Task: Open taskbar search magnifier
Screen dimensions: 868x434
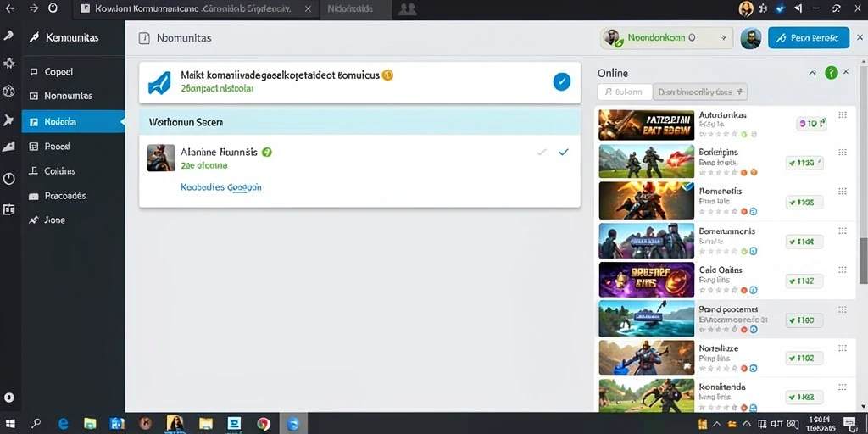Action: 36,424
